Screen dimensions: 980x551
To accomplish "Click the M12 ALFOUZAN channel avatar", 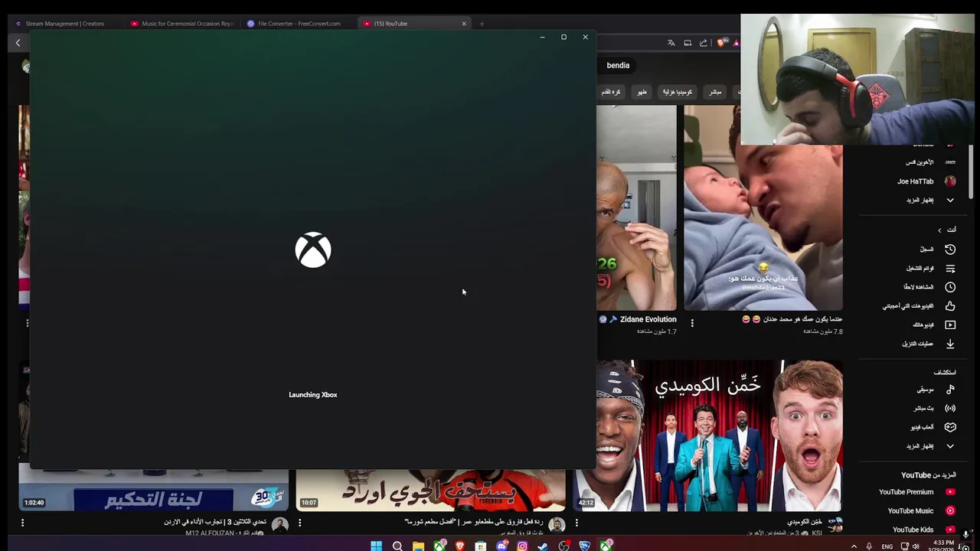I will [279, 524].
